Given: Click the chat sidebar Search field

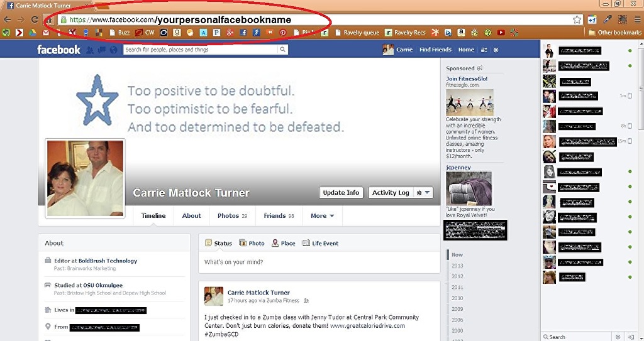Looking at the screenshot, I should [x=577, y=337].
